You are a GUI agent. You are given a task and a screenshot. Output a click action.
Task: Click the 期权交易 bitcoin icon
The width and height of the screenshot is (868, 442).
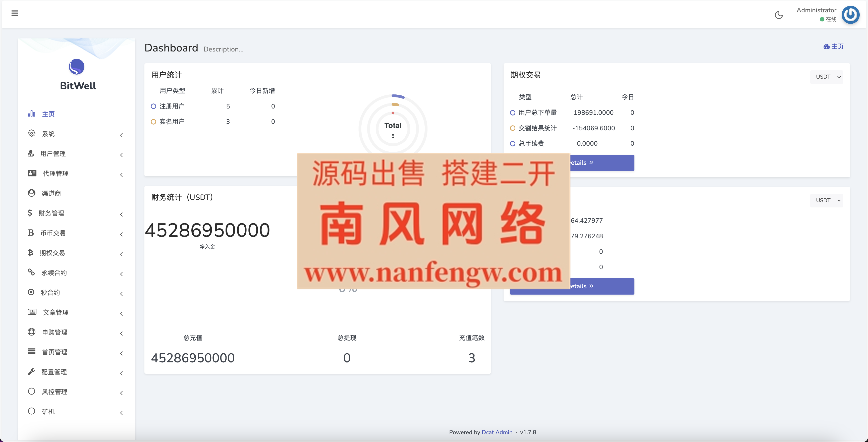click(x=31, y=253)
